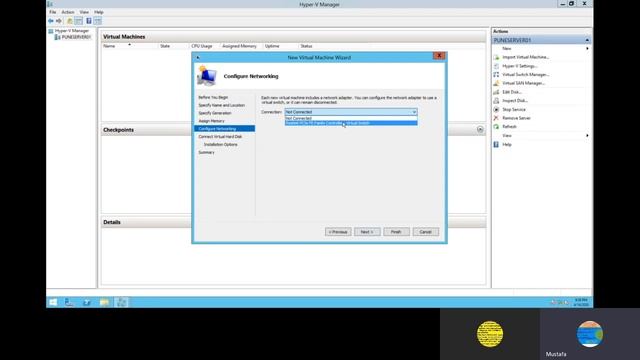The height and width of the screenshot is (360, 640).
Task: Choose Not Connected in dropdown list
Action: [351, 118]
